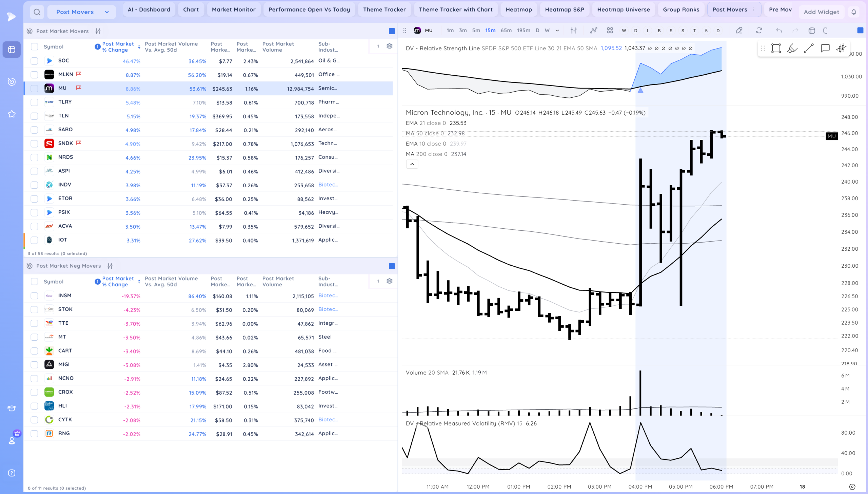Toggle the select-all checkbox in Post Market Movers
868x494 pixels.
[34, 47]
